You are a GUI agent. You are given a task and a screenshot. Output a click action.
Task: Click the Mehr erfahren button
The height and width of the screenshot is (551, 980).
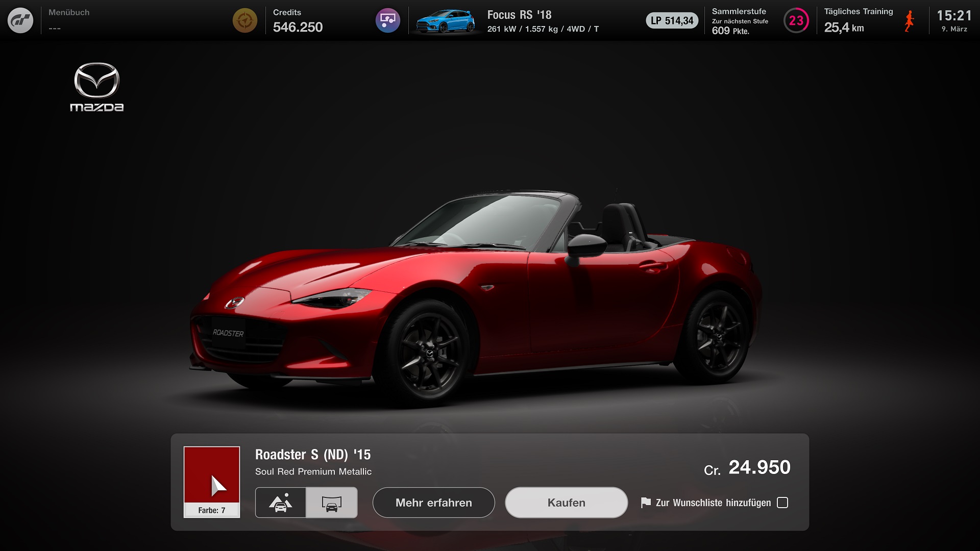pos(434,503)
